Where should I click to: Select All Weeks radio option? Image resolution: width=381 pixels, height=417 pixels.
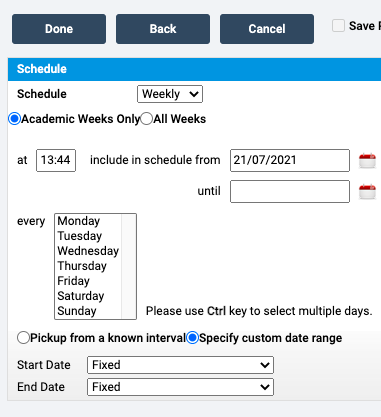(x=147, y=119)
